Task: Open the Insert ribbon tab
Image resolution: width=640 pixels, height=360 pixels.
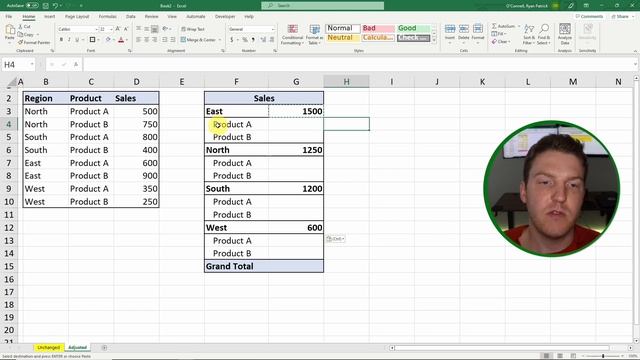Action: (x=49, y=17)
